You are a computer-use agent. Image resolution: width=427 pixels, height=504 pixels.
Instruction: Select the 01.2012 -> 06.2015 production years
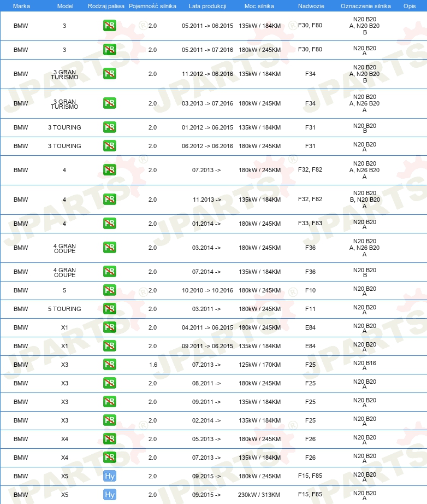tap(207, 127)
